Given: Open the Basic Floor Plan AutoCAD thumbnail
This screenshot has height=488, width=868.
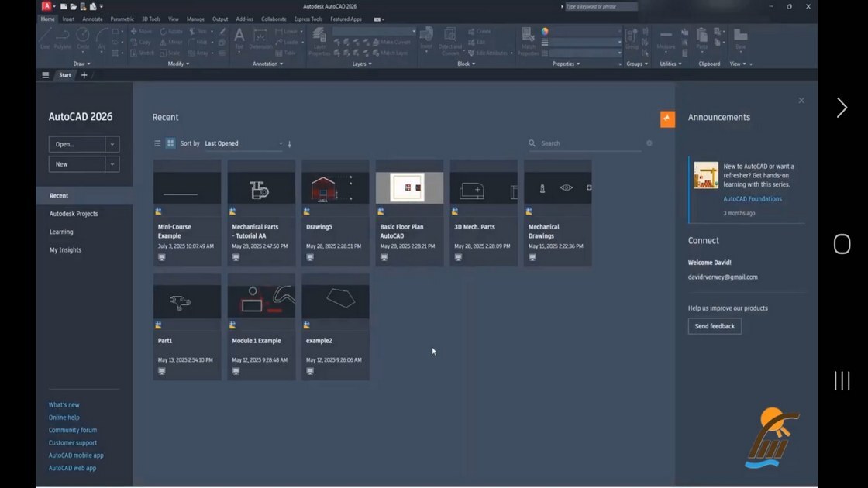Looking at the screenshot, I should [x=410, y=187].
